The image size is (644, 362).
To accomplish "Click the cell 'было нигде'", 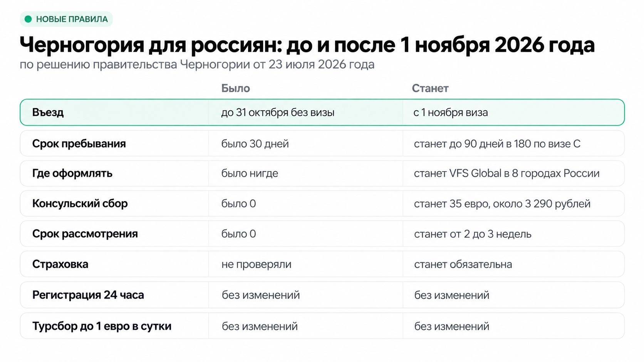I will click(x=250, y=173).
